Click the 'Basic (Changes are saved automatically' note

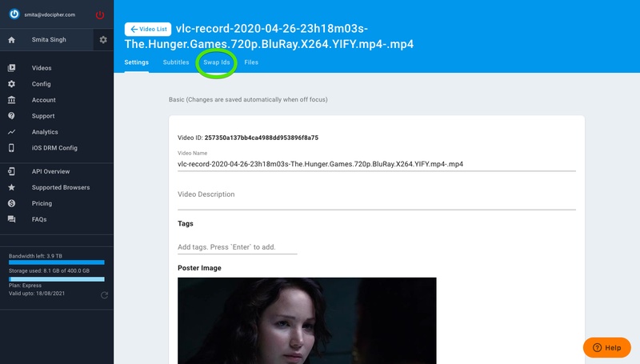pos(248,99)
